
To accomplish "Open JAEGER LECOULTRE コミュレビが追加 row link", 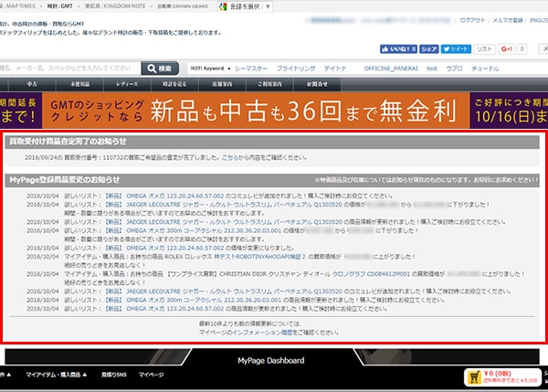I will [224, 291].
